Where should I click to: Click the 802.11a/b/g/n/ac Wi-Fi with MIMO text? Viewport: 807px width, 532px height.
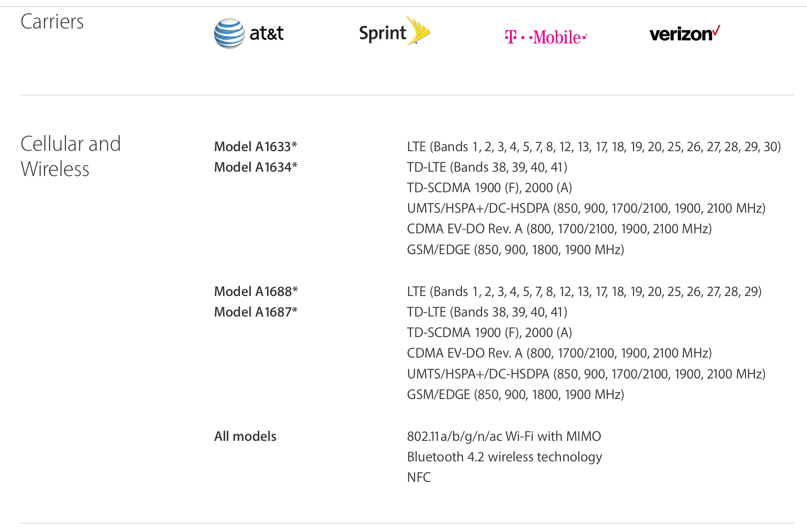click(x=504, y=436)
